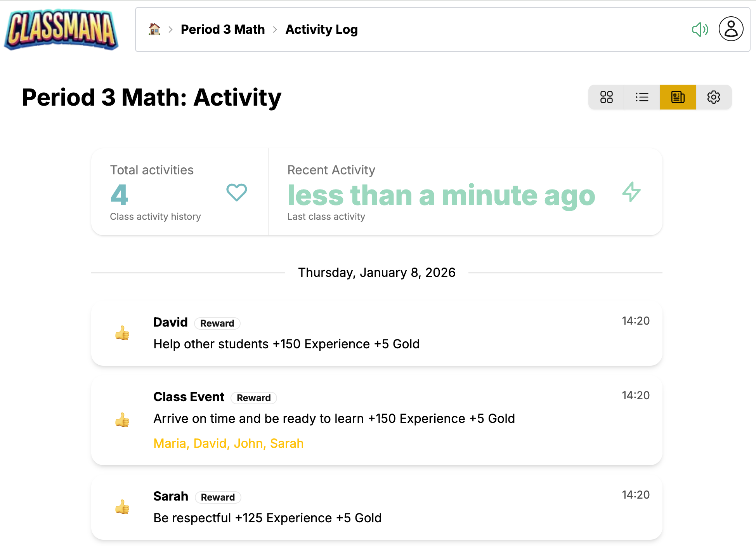
Task: Open the user profile avatar menu
Action: click(x=731, y=29)
